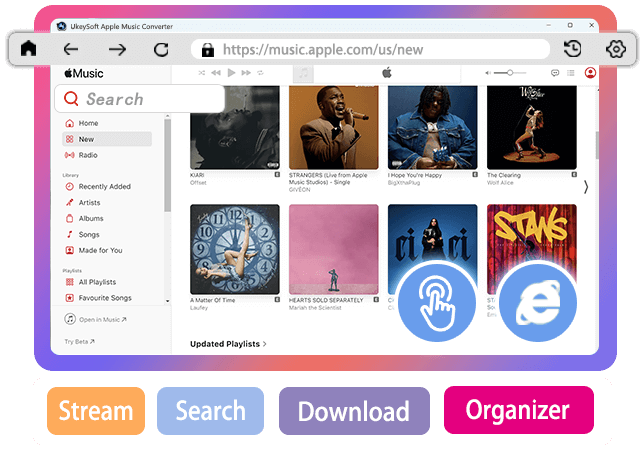The height and width of the screenshot is (450, 640).
Task: Click the Apple logo in the player display
Action: click(x=387, y=73)
